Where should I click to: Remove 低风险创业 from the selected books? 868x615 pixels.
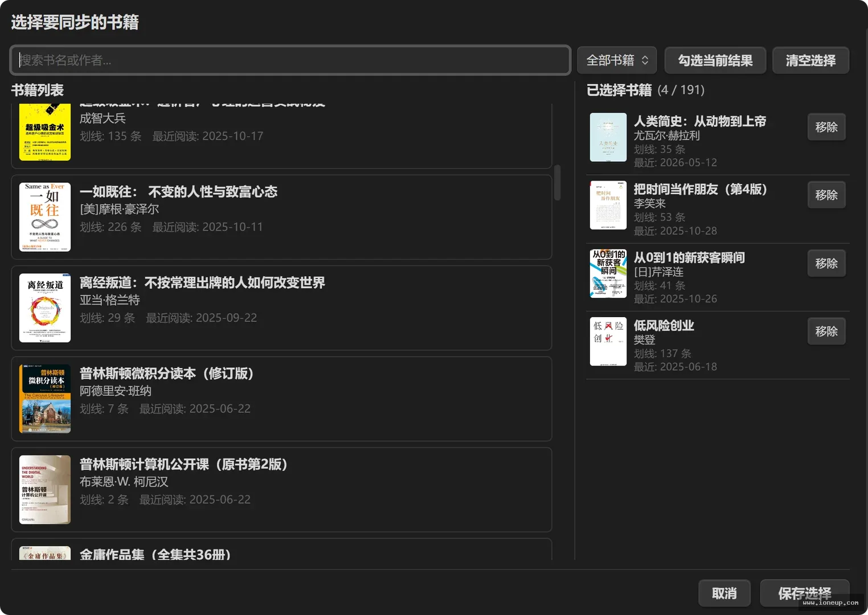pyautogui.click(x=826, y=331)
